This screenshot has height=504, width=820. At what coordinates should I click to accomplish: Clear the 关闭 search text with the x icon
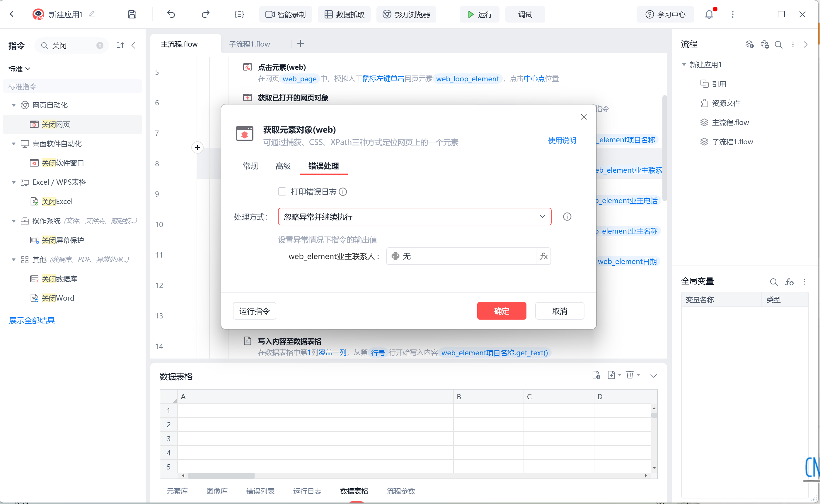coord(100,45)
